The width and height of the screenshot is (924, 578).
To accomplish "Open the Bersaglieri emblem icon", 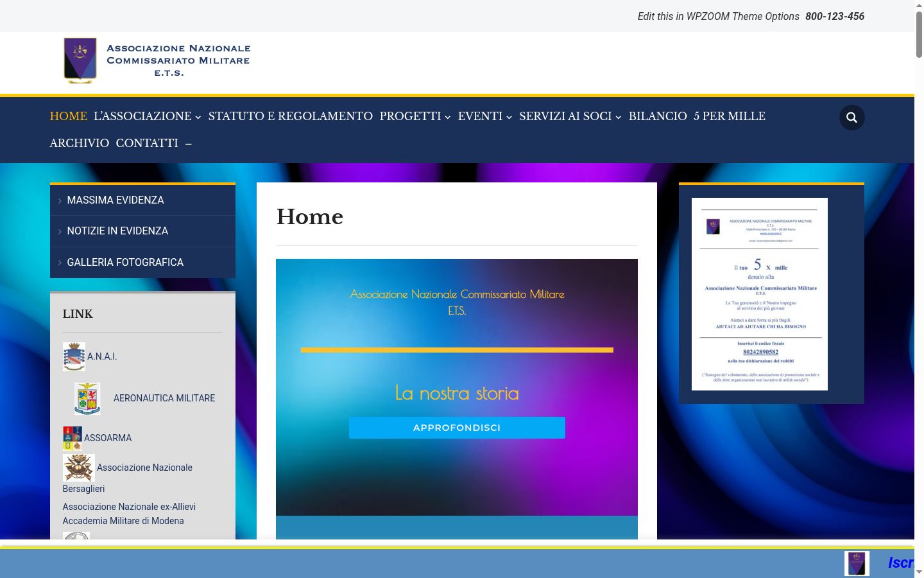I will click(79, 468).
